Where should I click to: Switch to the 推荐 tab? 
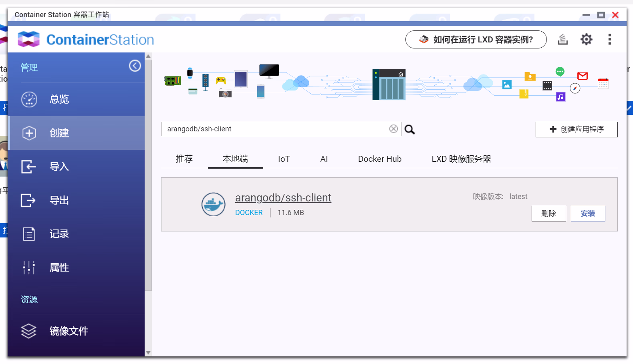click(184, 159)
